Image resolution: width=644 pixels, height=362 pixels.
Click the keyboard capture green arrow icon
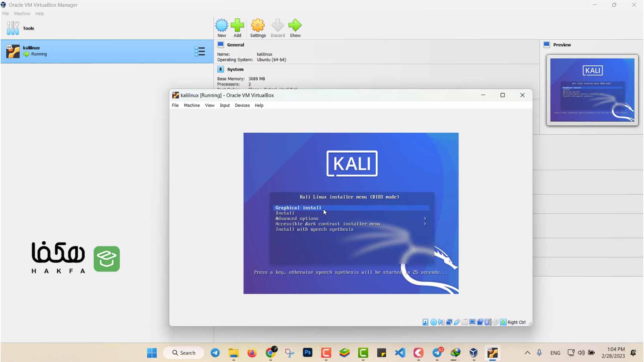pos(503,322)
